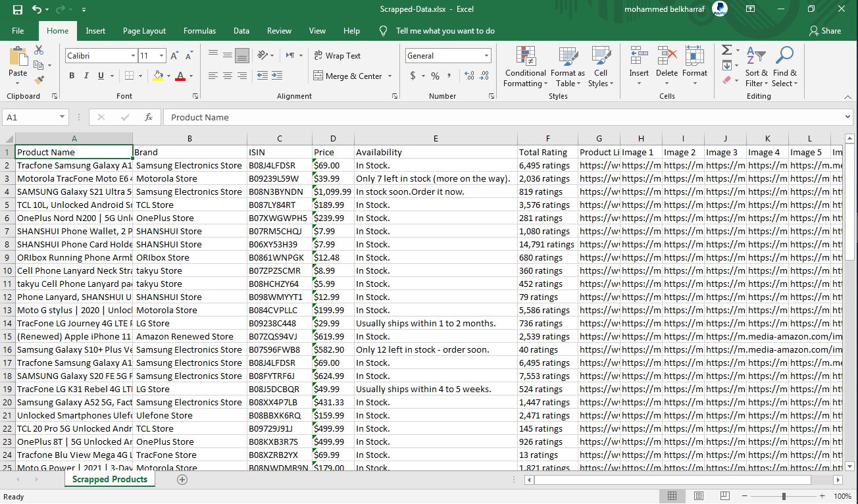Click the Cut scissors icon
This screenshot has width=858, height=504.
click(x=39, y=50)
